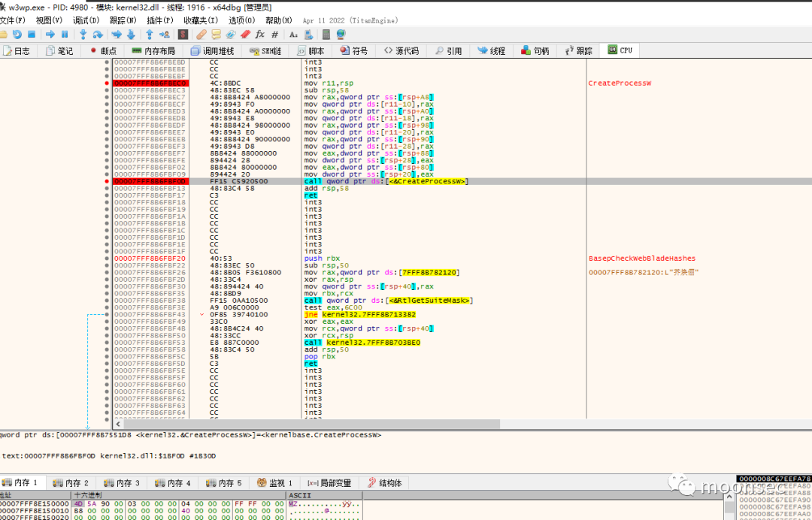Click the Restart debuggee toolbar icon
This screenshot has width=812, height=520.
point(17,35)
